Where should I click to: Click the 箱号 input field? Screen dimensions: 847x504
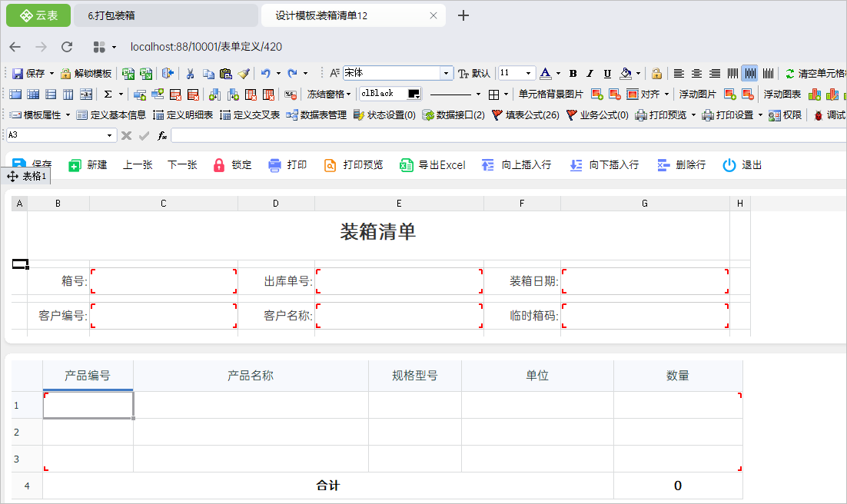[164, 281]
